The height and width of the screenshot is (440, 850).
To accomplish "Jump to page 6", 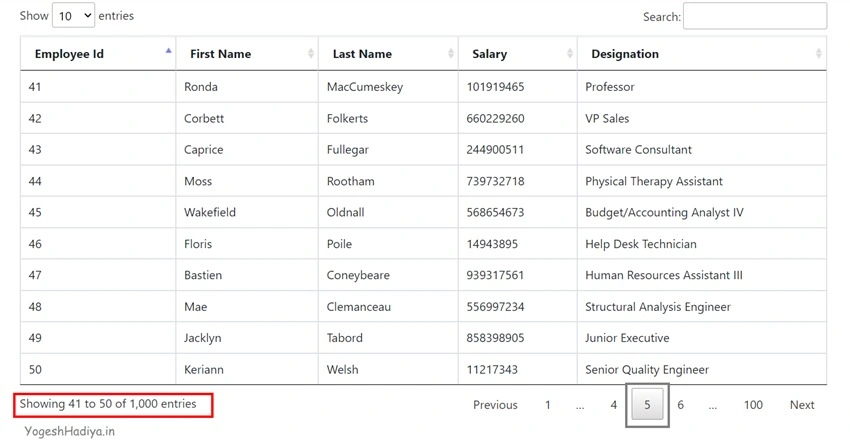I will point(680,405).
